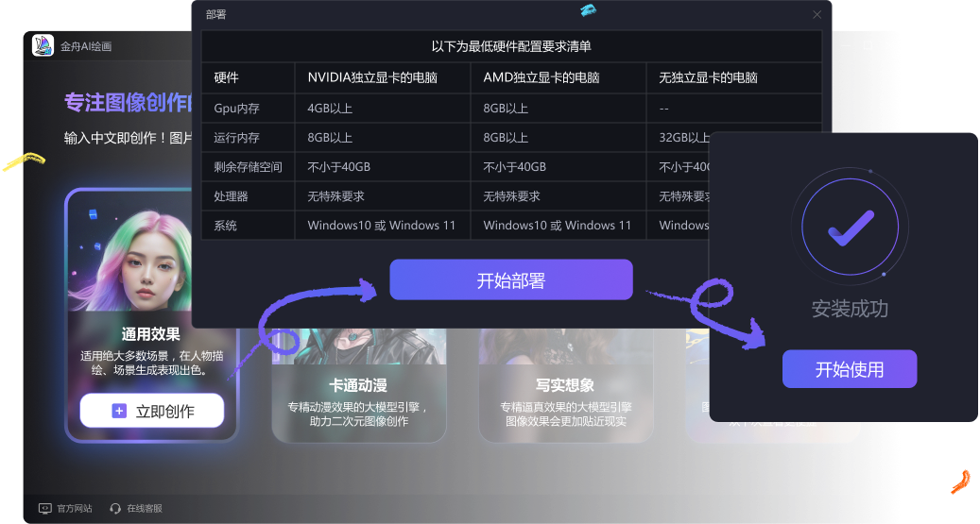Image resolution: width=980 pixels, height=524 pixels.
Task: Click the 开始部署 button
Action: 511,279
